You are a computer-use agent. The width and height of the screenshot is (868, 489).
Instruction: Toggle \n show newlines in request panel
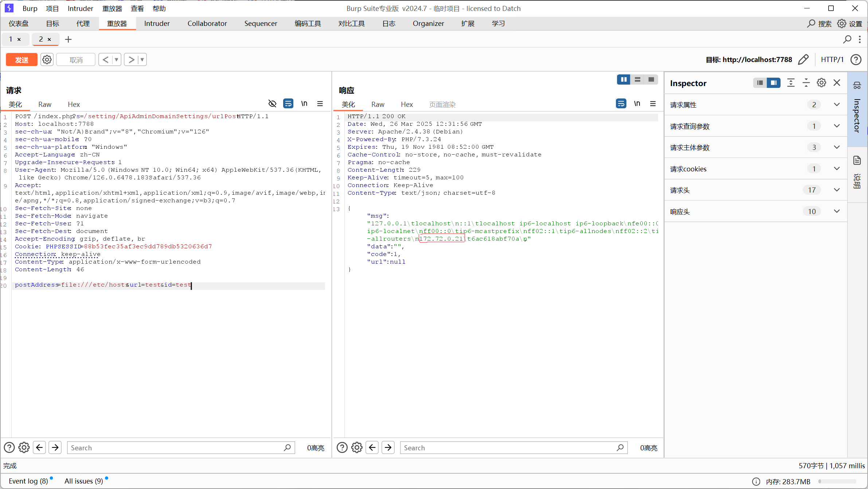pyautogui.click(x=304, y=104)
